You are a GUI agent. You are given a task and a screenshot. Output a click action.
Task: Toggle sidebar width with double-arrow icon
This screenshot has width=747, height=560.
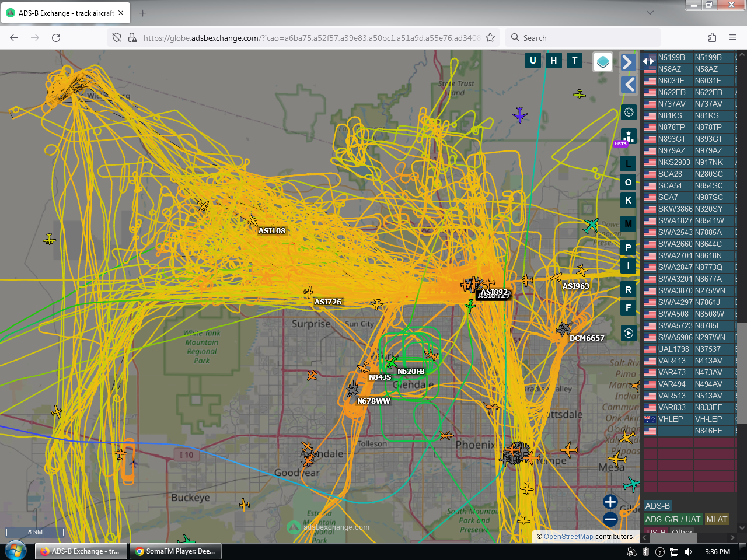point(648,61)
